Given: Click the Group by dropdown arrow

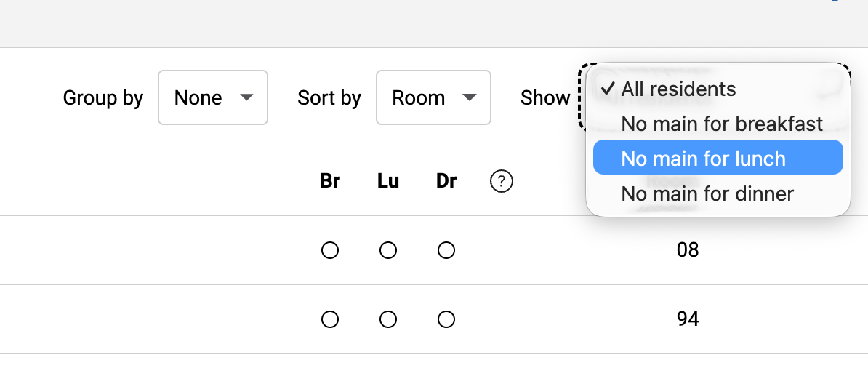Looking at the screenshot, I should [246, 97].
